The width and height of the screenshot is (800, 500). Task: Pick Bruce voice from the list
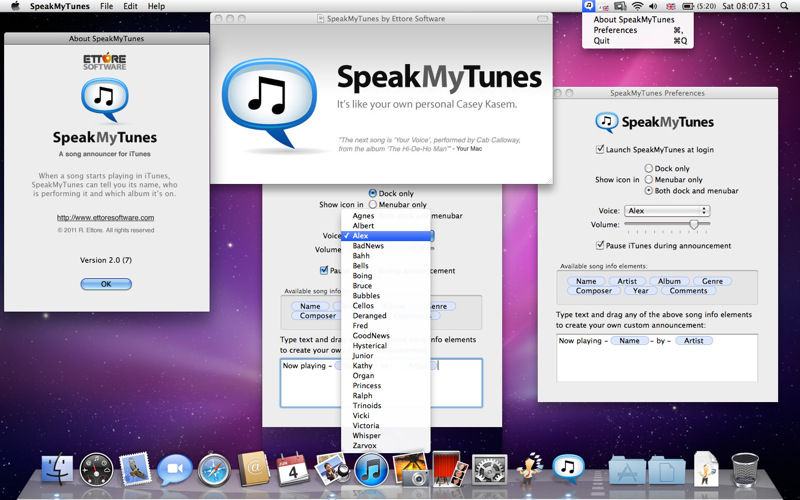coord(386,286)
